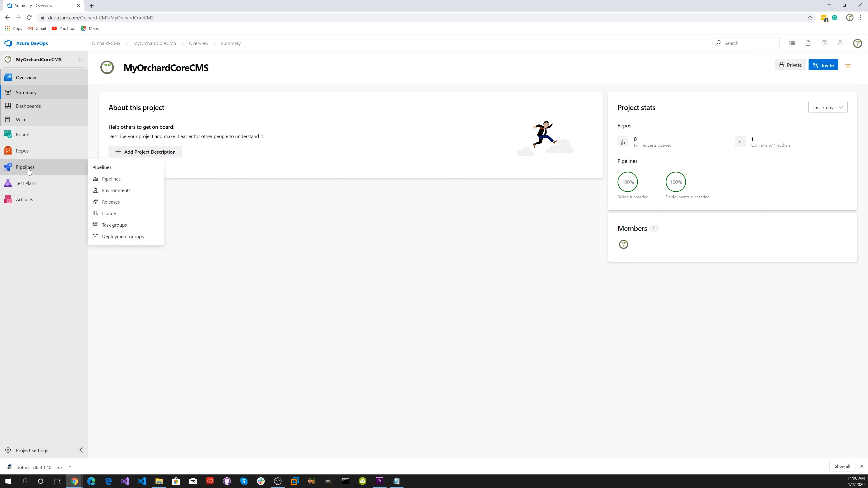The height and width of the screenshot is (488, 868).
Task: Select Releases in the flyout menu
Action: click(126, 202)
